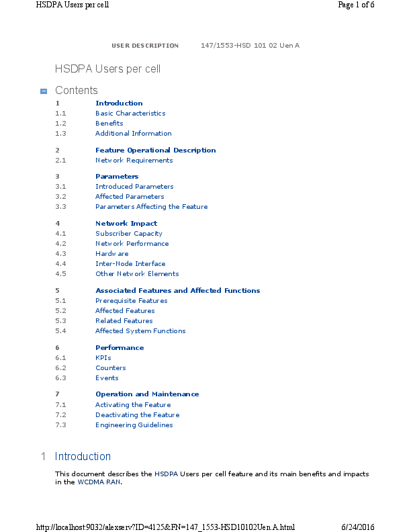Collapse the Contents section toggle icon

[x=44, y=91]
